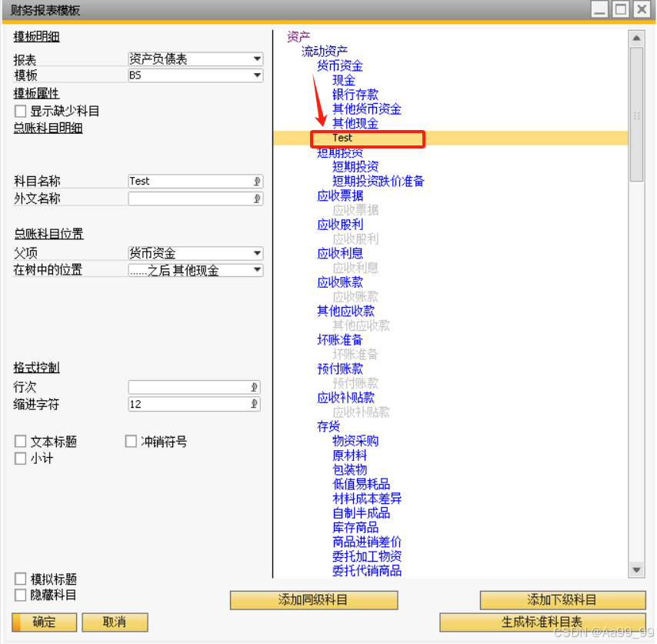The image size is (657, 644).
Task: Select 其他货币资金 tree item
Action: [367, 109]
